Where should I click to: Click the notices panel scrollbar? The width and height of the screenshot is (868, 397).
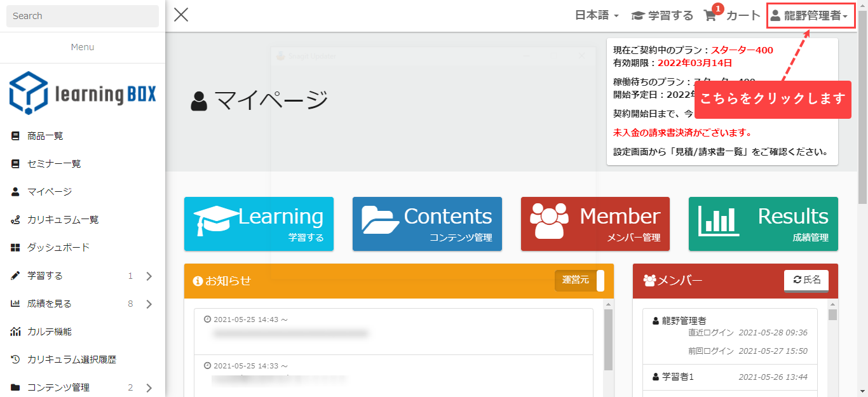pos(608,340)
